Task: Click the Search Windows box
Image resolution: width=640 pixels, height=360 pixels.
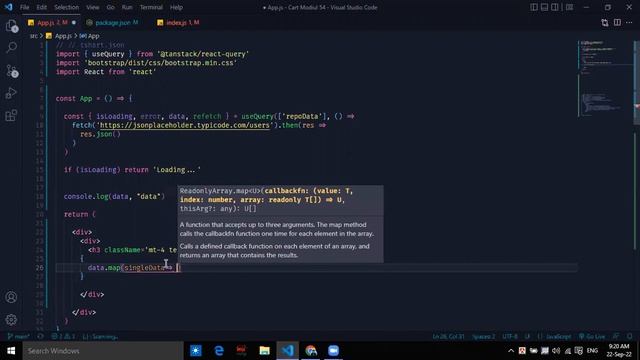Action: click(103, 351)
